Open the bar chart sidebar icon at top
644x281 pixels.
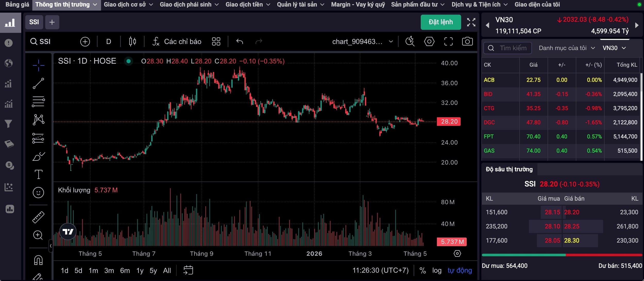[10, 23]
